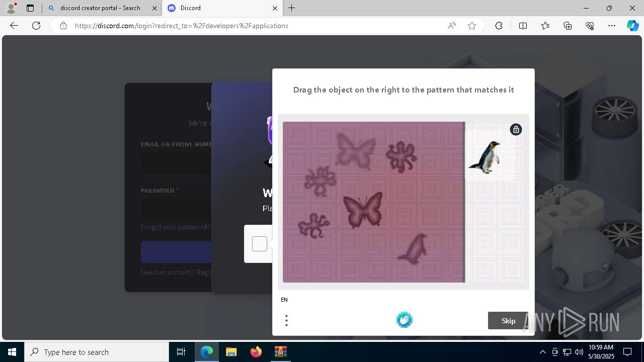Refresh the current page

(x=36, y=26)
